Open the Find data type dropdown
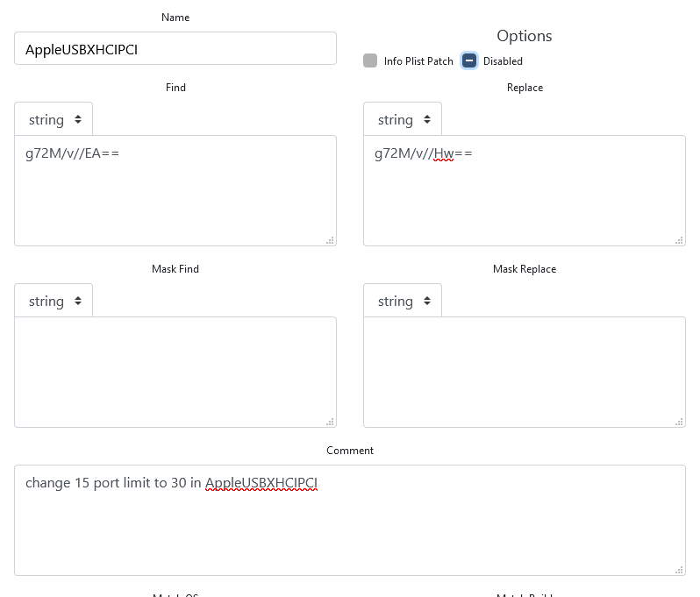Screen dimensions: 700x597 [x=54, y=119]
